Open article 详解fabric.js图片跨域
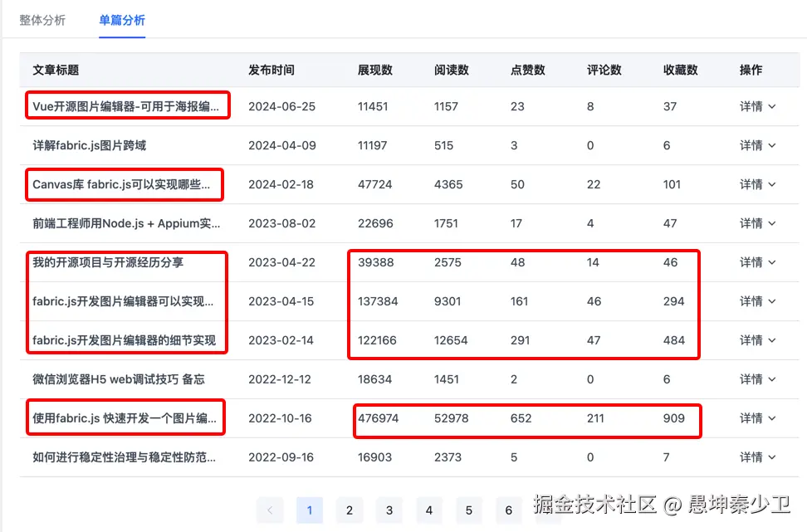 (89, 145)
